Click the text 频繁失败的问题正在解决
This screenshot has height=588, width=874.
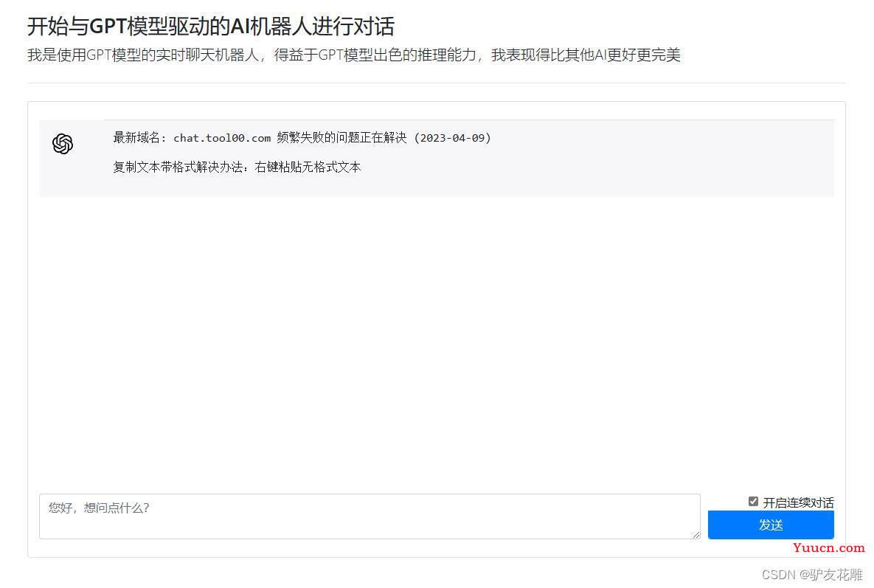click(341, 138)
